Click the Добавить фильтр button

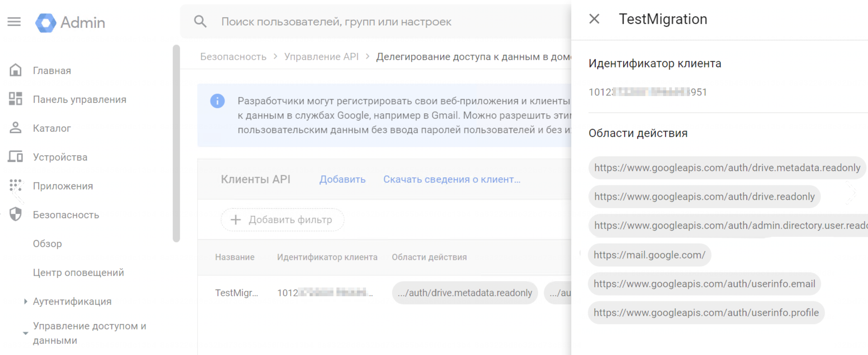(282, 220)
